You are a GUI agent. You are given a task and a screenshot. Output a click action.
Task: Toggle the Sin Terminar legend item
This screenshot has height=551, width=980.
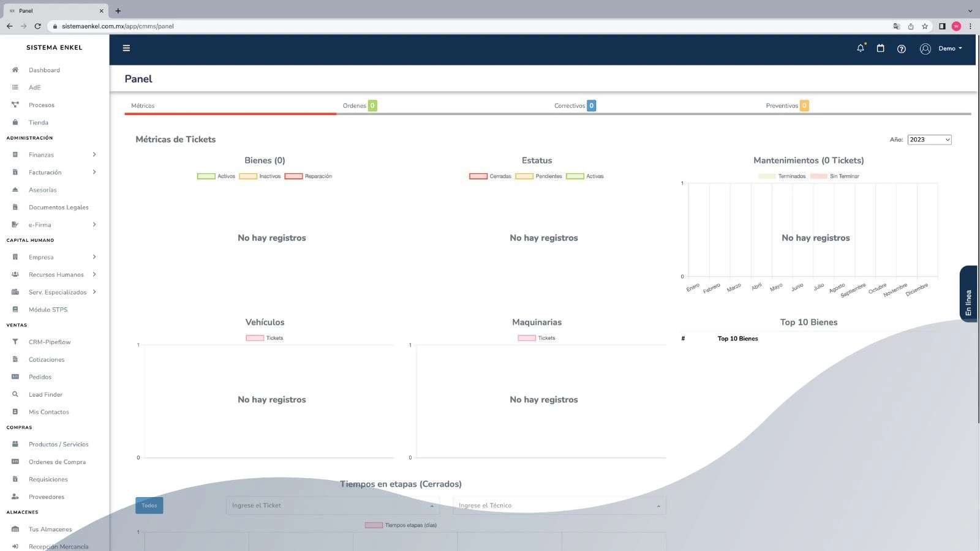pos(835,176)
